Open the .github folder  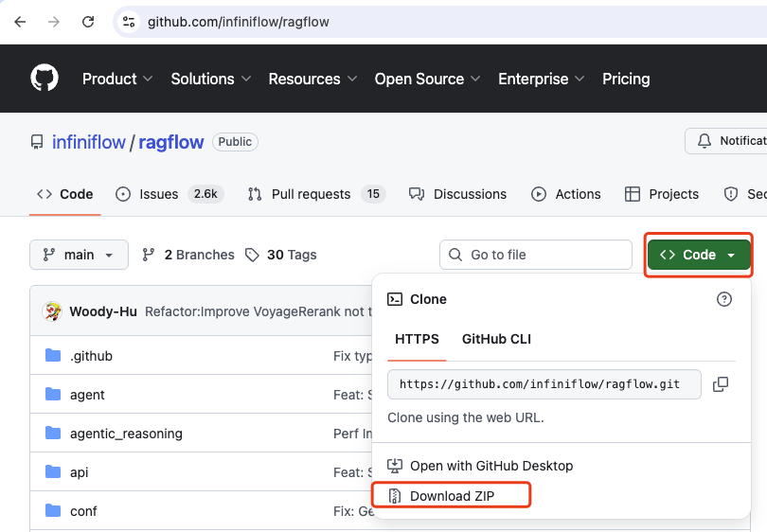(91, 356)
